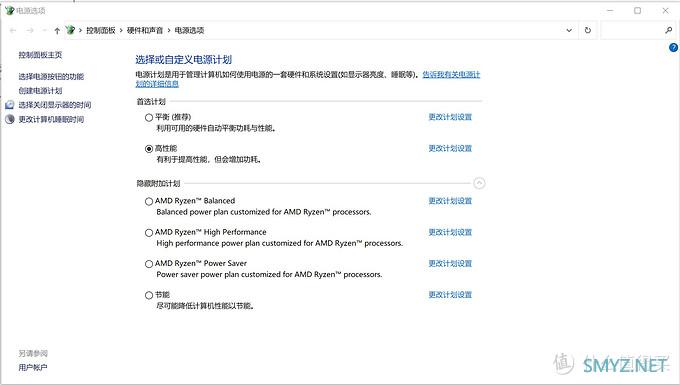The image size is (680, 385).
Task: Change plan settings for 平衡 plan
Action: click(x=450, y=117)
